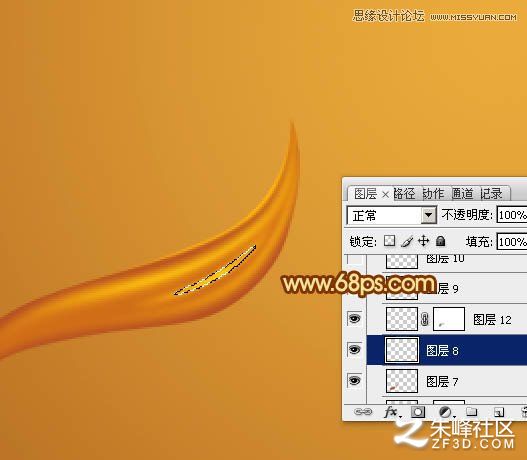Viewport: 527px width, 460px height.
Task: Open the blend mode 正常 dropdown
Action: click(x=392, y=215)
